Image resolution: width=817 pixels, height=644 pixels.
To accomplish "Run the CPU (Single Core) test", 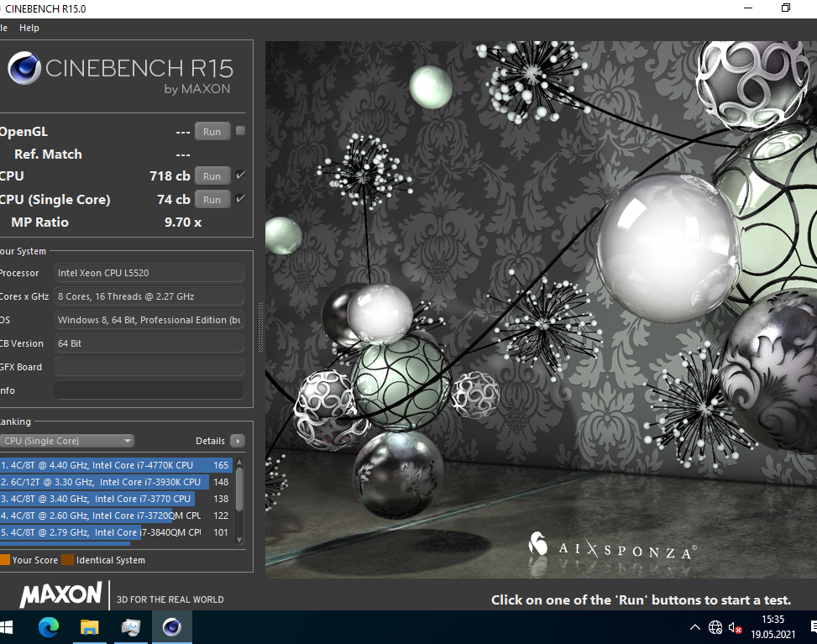I will [212, 200].
